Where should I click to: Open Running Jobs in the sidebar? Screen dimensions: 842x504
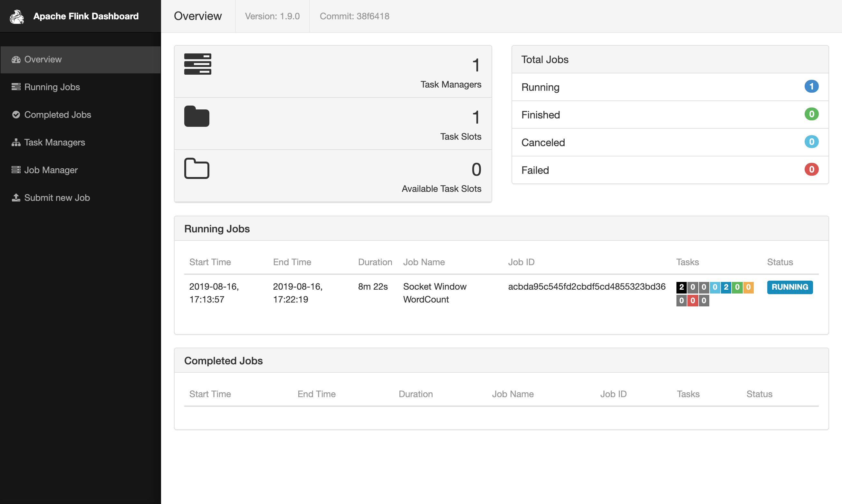(81, 87)
